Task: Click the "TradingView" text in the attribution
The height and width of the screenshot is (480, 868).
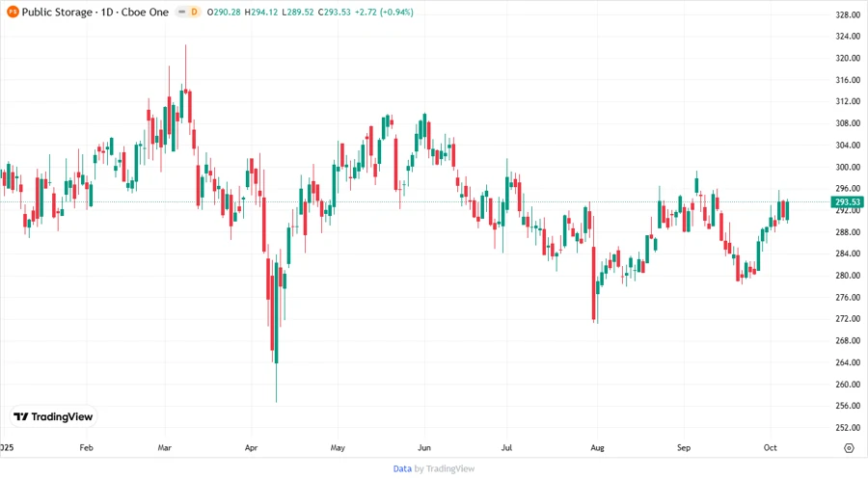Action: [450, 468]
